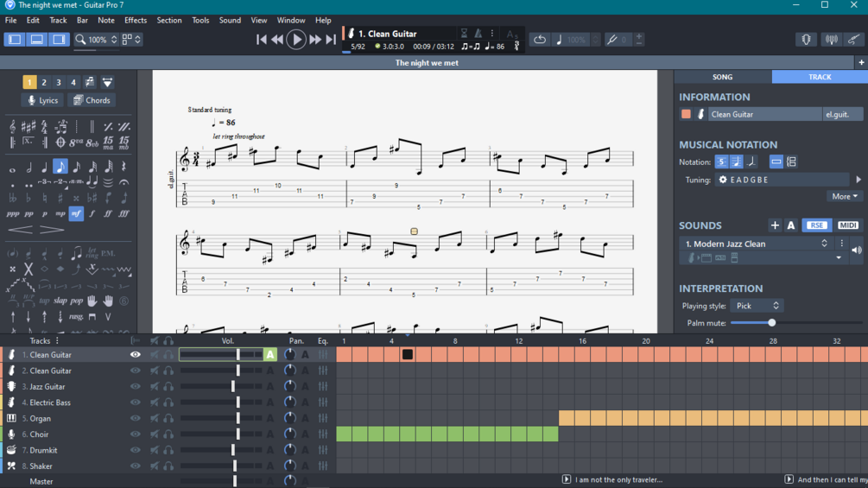Mute the Electric Bass track
The width and height of the screenshot is (868, 488).
[155, 402]
